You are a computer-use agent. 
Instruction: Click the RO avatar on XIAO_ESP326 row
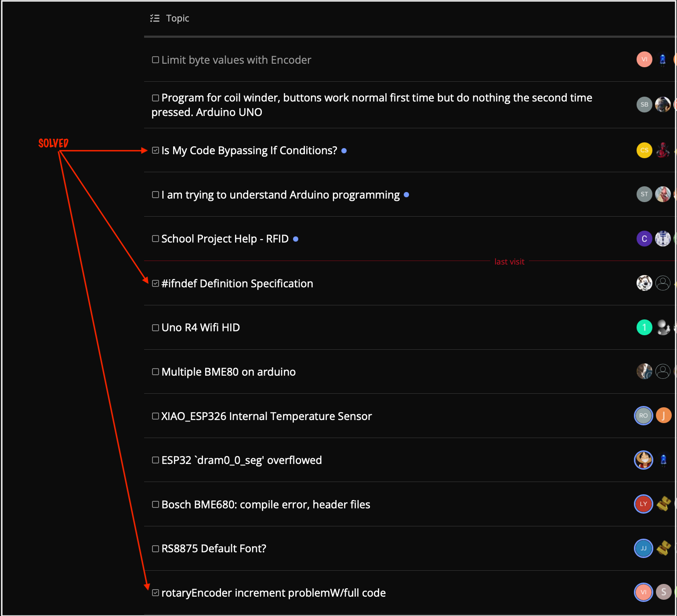tap(643, 416)
